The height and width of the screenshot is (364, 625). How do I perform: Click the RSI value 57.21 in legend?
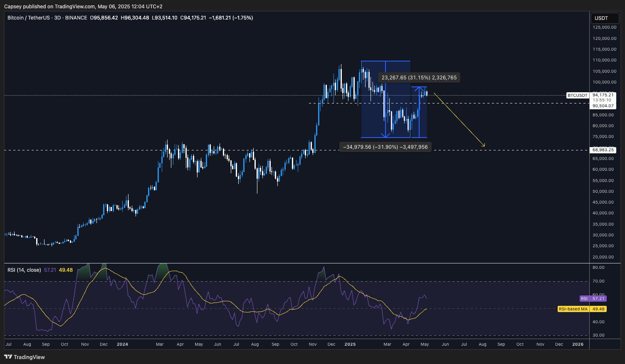[x=50, y=270]
